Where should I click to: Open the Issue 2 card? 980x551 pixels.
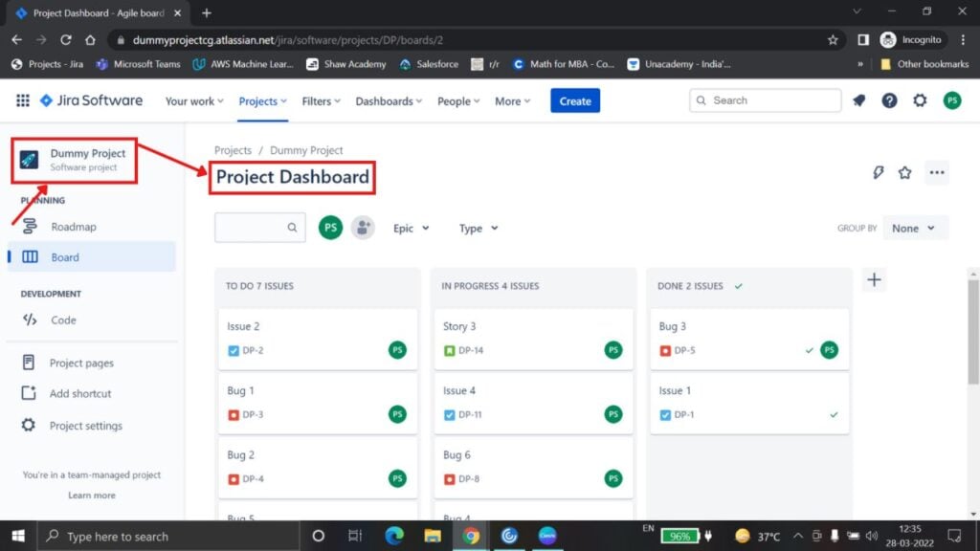point(318,339)
